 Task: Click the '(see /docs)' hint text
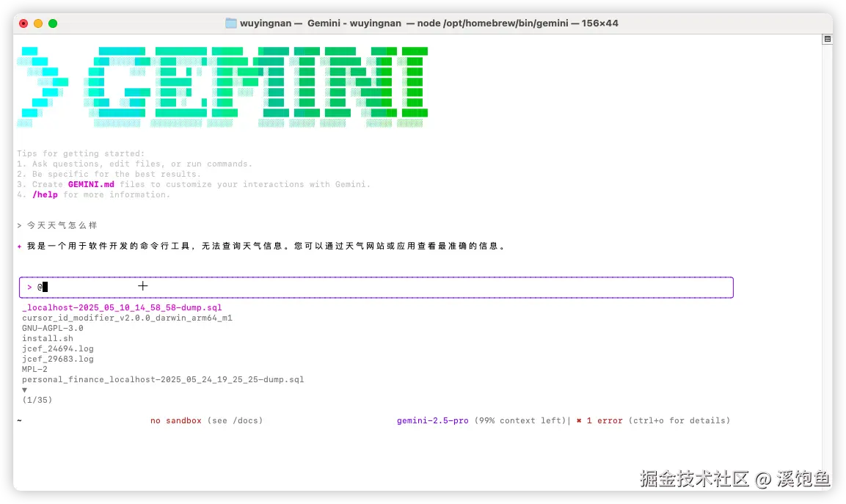236,420
